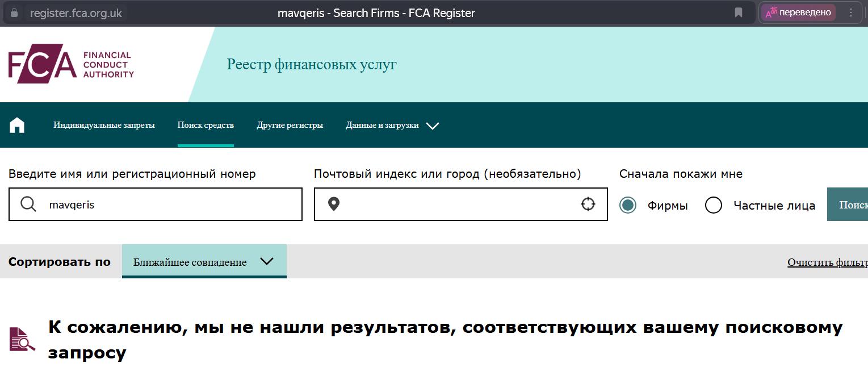Click Реестр финансовых услуг heading

[x=312, y=64]
